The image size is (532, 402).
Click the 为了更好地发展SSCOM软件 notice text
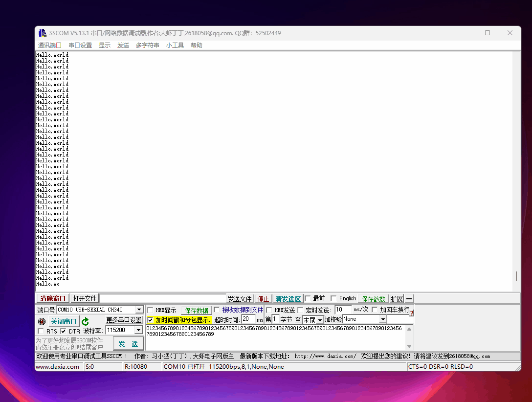click(69, 340)
